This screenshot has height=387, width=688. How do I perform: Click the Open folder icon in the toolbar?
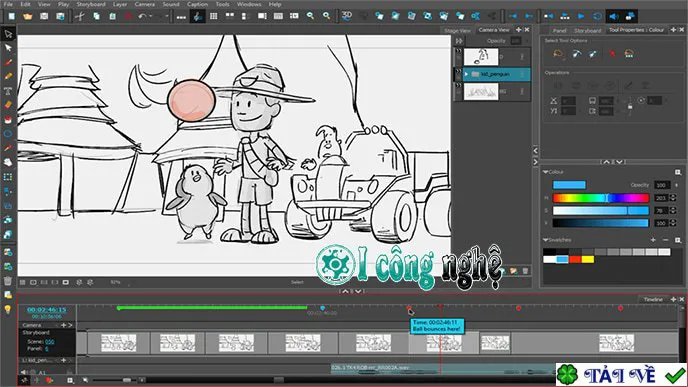pos(28,16)
